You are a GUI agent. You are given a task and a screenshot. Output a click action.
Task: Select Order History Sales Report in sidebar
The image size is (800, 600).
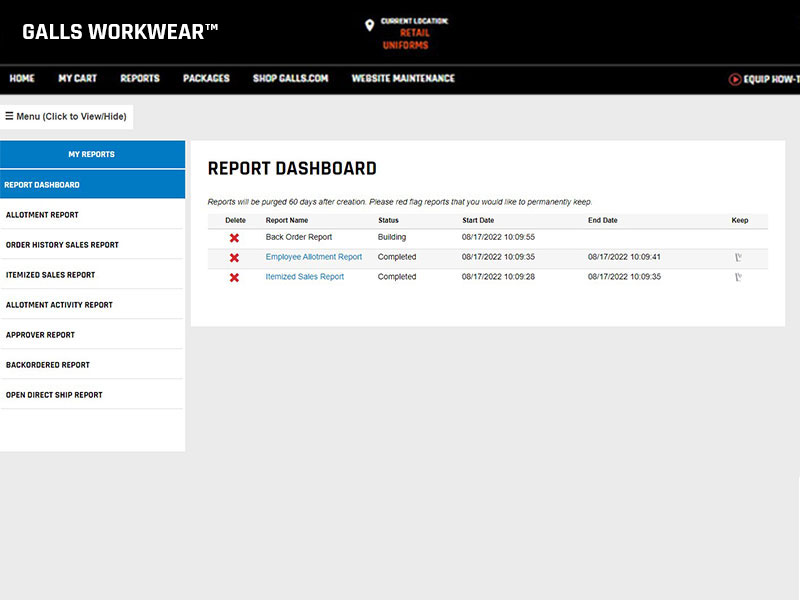click(62, 245)
